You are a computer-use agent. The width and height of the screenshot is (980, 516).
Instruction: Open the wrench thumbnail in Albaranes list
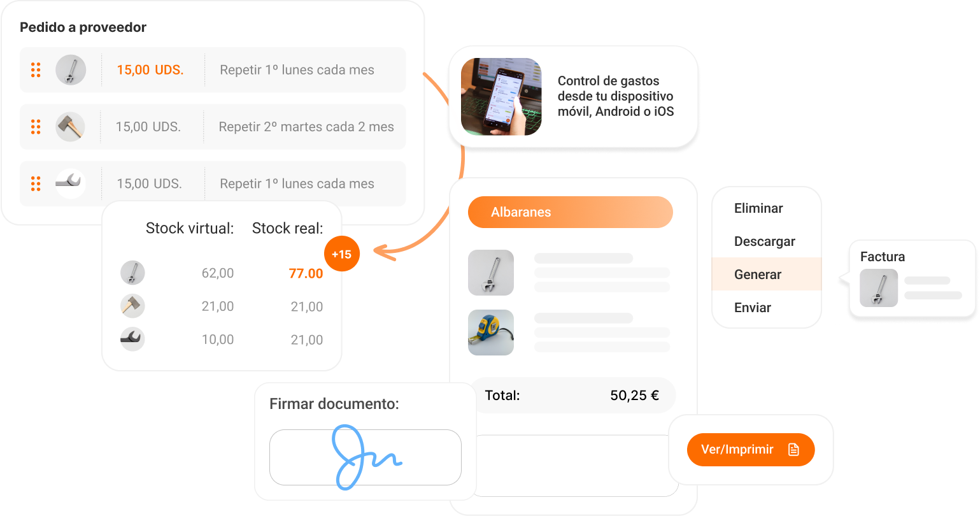coord(491,273)
